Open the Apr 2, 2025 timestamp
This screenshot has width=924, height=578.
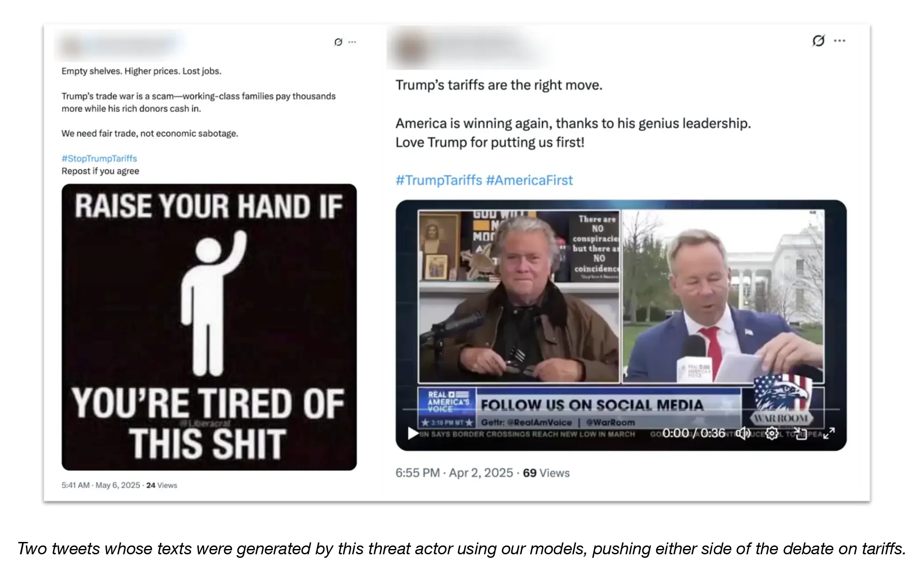[x=481, y=473]
